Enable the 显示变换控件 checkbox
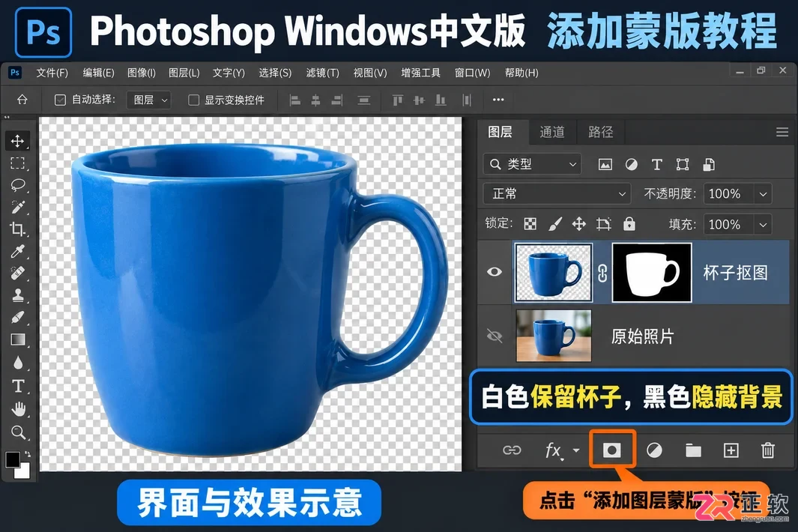 coord(193,100)
